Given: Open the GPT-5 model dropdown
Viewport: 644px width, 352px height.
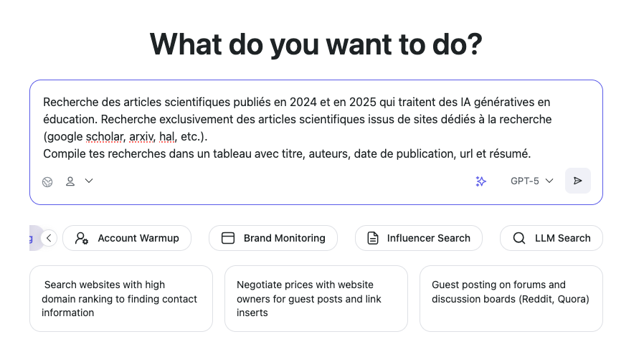Looking at the screenshot, I should point(531,181).
